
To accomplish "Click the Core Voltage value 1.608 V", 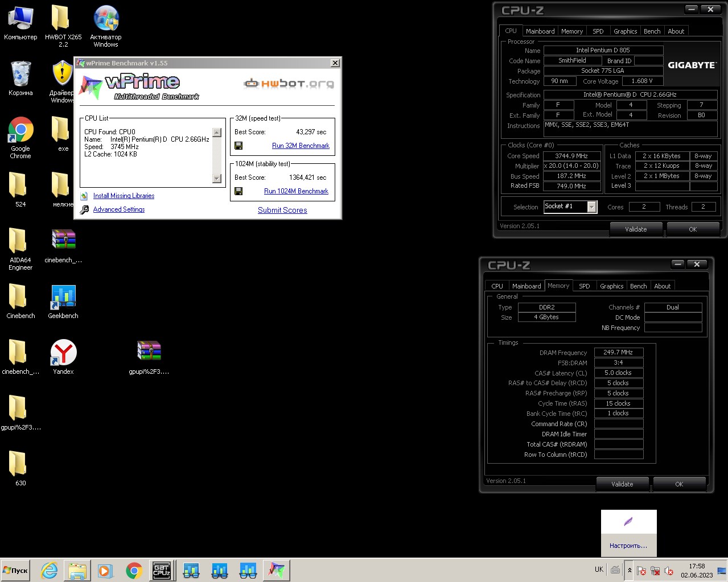I will (642, 81).
